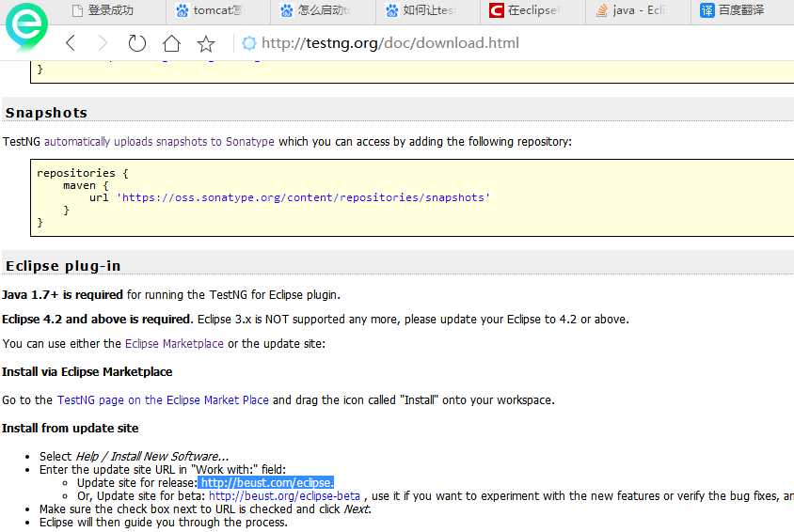Switch to the 怎么启动 tab
The image size is (794, 532).
point(322,10)
